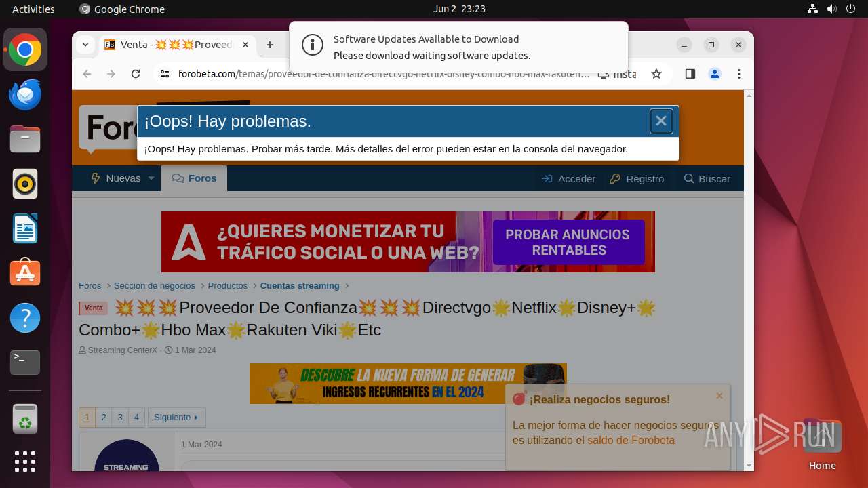Go to page 4 of thread
Image resolution: width=868 pixels, height=488 pixels.
tap(136, 418)
